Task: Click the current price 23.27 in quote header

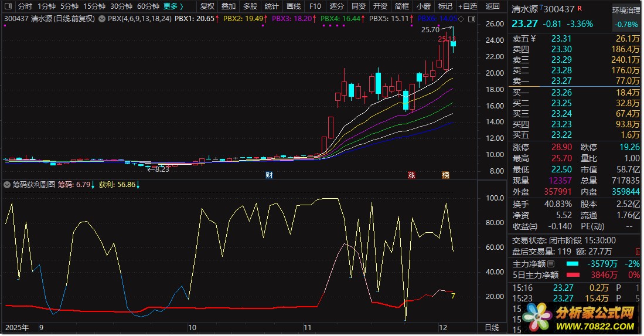Action: pos(524,24)
